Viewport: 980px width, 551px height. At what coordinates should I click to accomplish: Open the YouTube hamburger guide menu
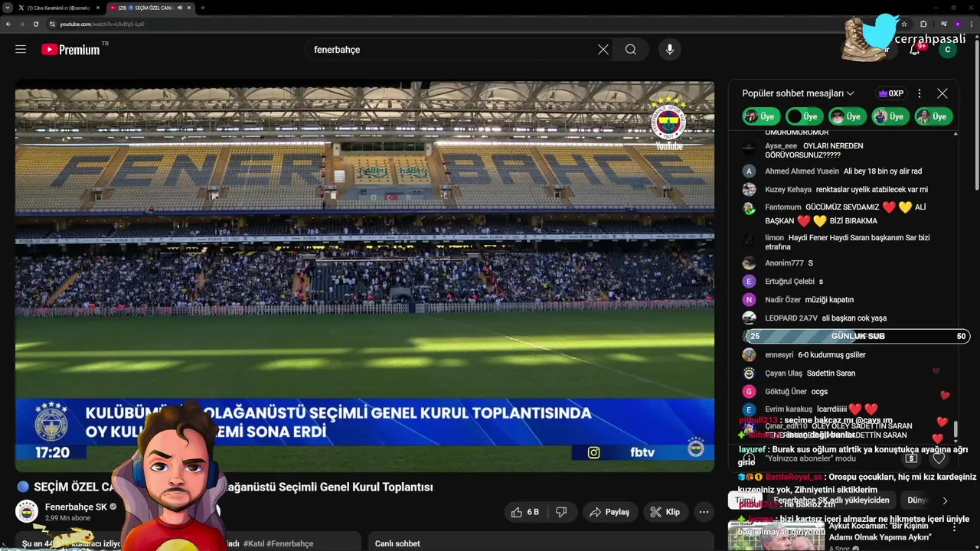click(21, 49)
